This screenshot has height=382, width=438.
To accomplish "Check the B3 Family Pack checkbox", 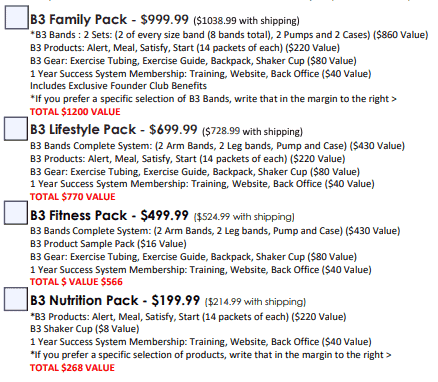I will coord(16,17).
